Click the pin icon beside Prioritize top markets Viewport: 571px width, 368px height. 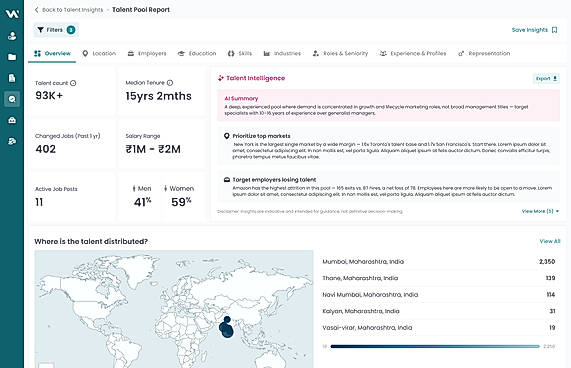pos(227,136)
